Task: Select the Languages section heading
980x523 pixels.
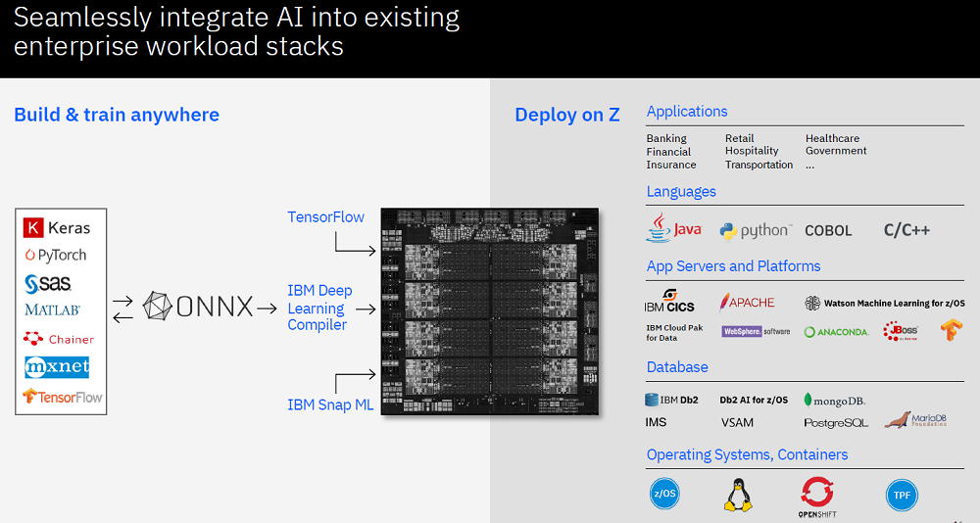Action: coord(681,191)
